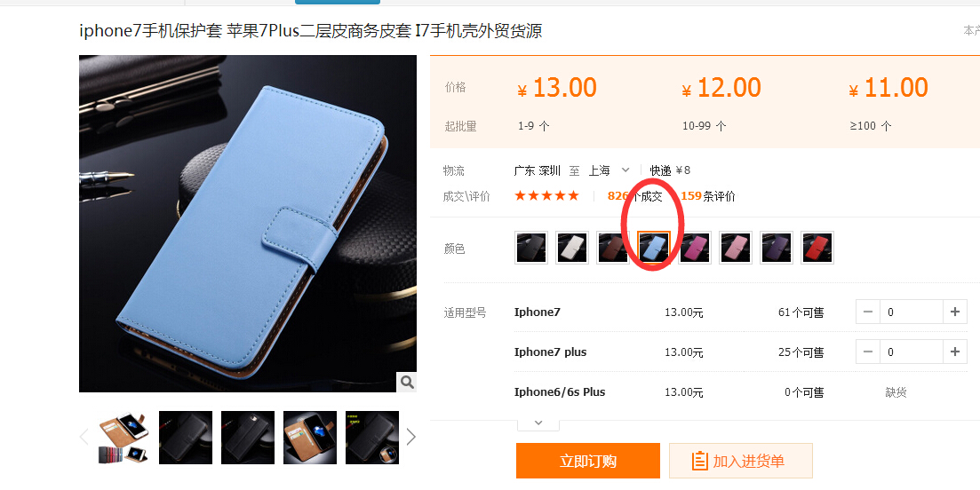Increase Iphone7 plus quantity with plus
The width and height of the screenshot is (980, 490).
tap(954, 352)
